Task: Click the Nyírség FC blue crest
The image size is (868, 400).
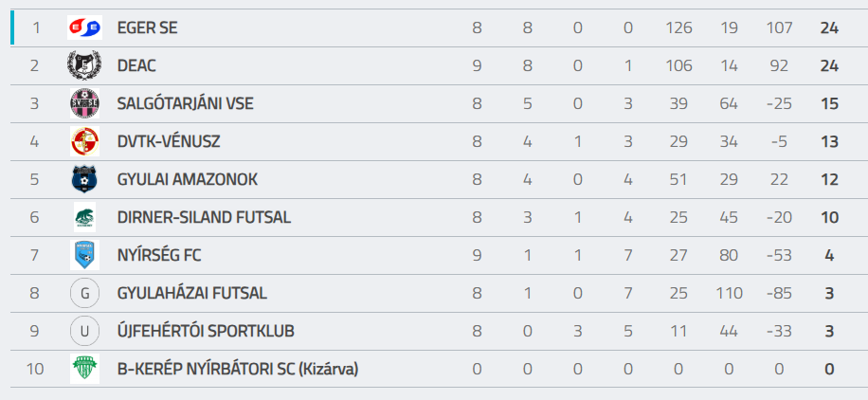Action: pos(84,255)
